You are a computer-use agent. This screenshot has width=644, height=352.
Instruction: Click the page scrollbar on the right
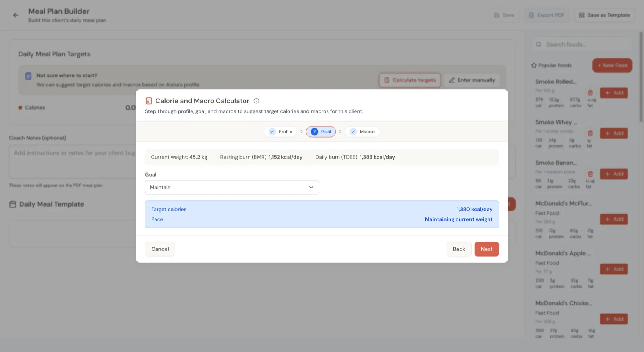pyautogui.click(x=641, y=77)
